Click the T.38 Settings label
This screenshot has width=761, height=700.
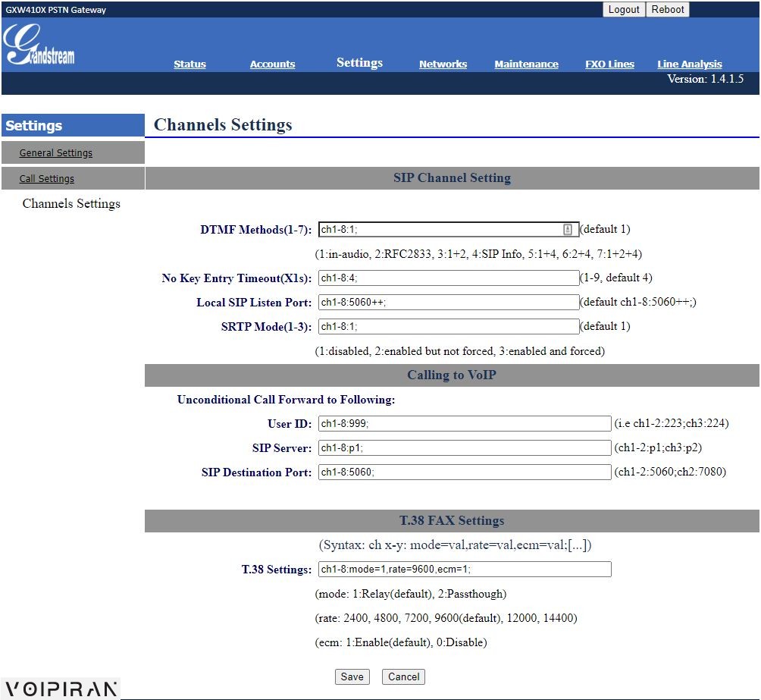coord(277,570)
